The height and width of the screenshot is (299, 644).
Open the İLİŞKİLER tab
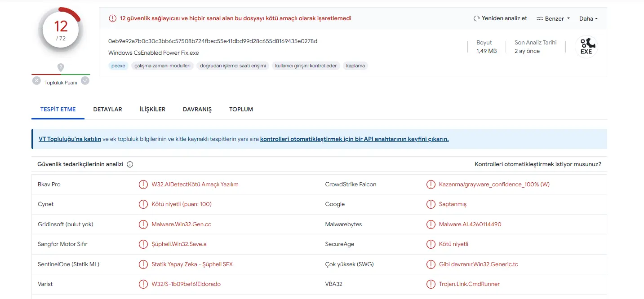click(x=152, y=109)
